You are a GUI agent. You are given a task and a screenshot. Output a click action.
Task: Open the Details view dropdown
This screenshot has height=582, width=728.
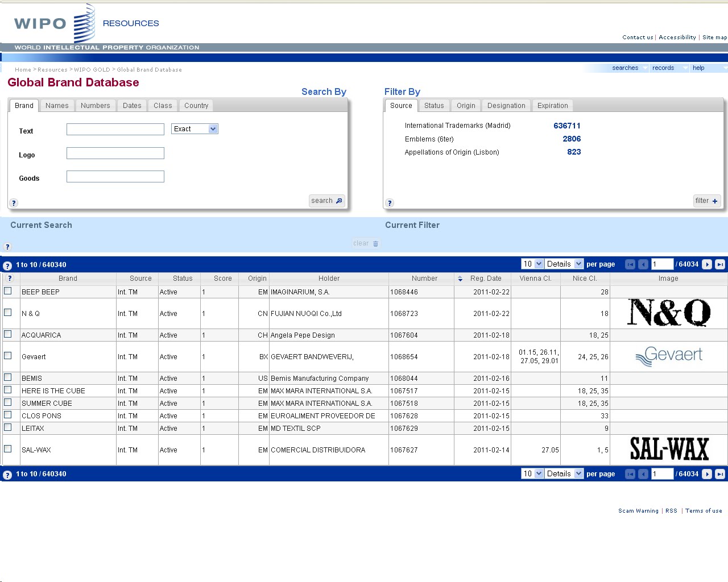tap(564, 264)
